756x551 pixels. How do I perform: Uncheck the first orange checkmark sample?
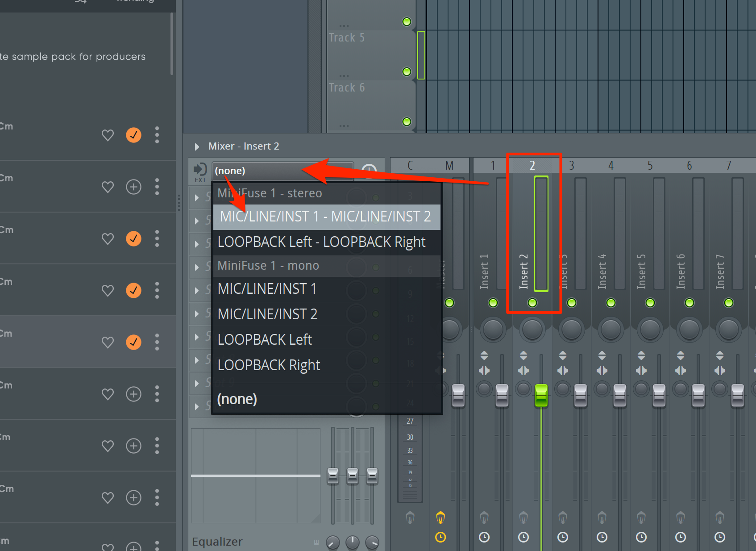[x=133, y=135]
